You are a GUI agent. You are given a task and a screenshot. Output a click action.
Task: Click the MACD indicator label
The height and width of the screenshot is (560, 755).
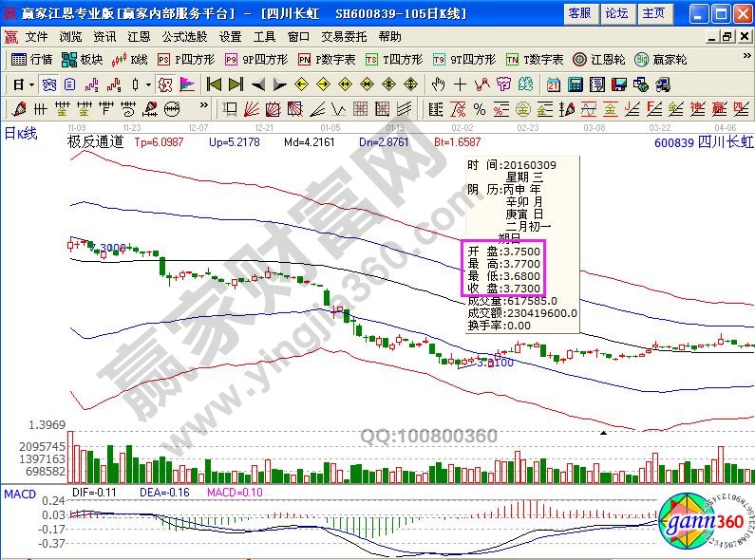point(20,494)
